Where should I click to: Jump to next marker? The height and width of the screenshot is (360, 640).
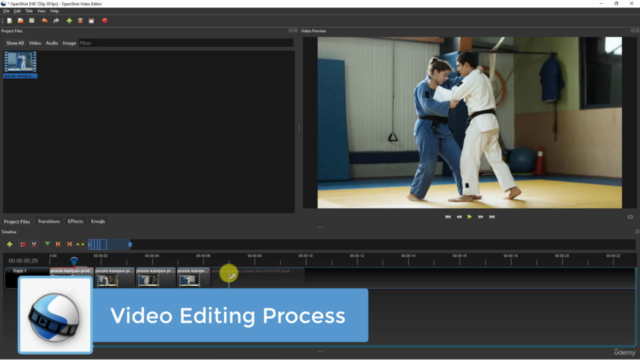(69, 244)
